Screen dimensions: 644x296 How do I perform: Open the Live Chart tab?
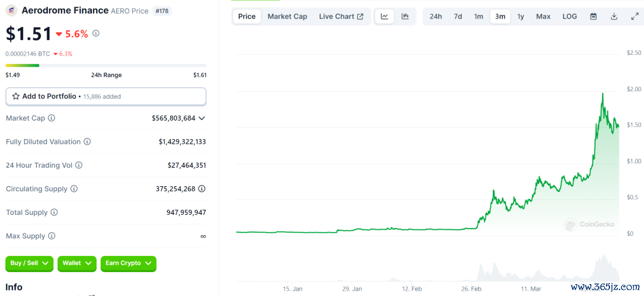click(341, 17)
